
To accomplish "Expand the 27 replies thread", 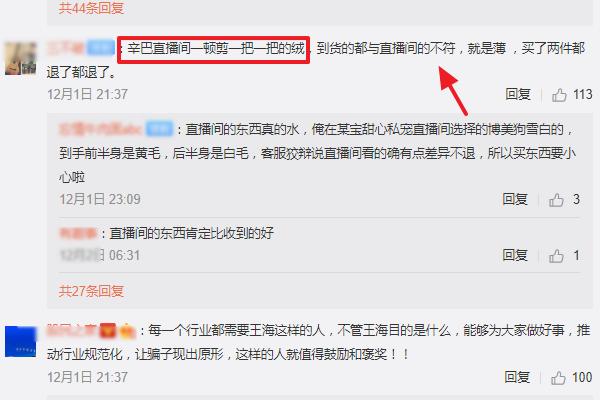I will point(91,291).
